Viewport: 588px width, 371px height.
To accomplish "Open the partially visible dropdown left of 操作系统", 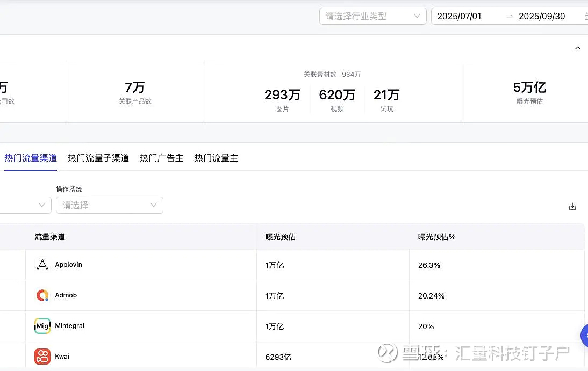I will click(25, 205).
